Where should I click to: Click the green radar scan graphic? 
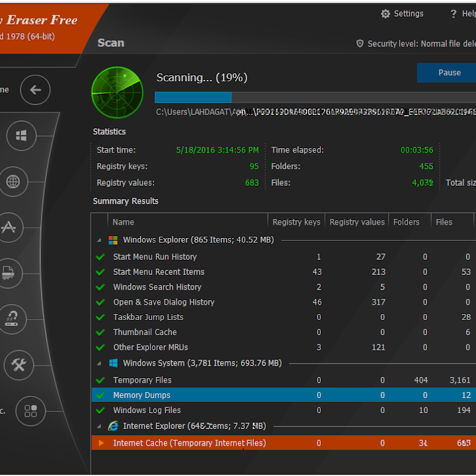click(117, 93)
